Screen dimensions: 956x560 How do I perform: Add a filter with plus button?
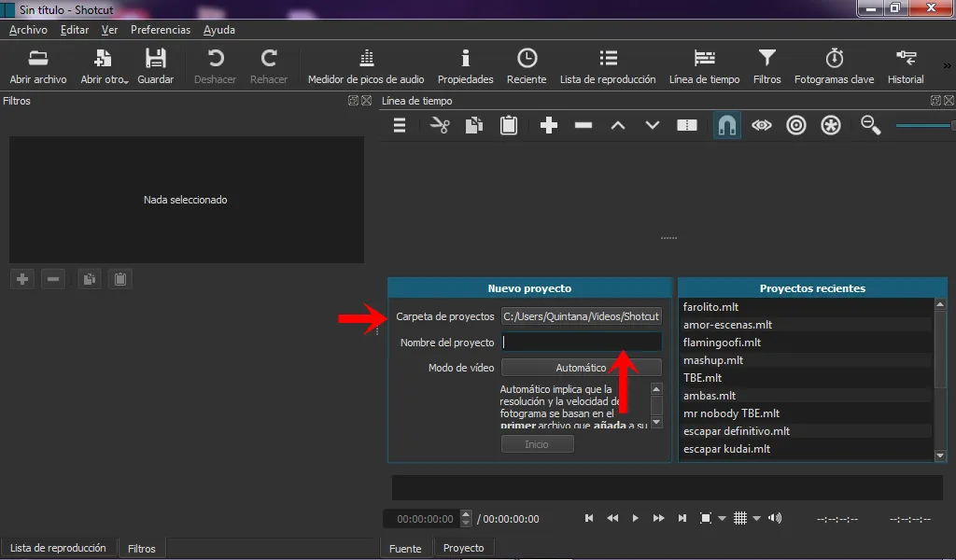22,279
